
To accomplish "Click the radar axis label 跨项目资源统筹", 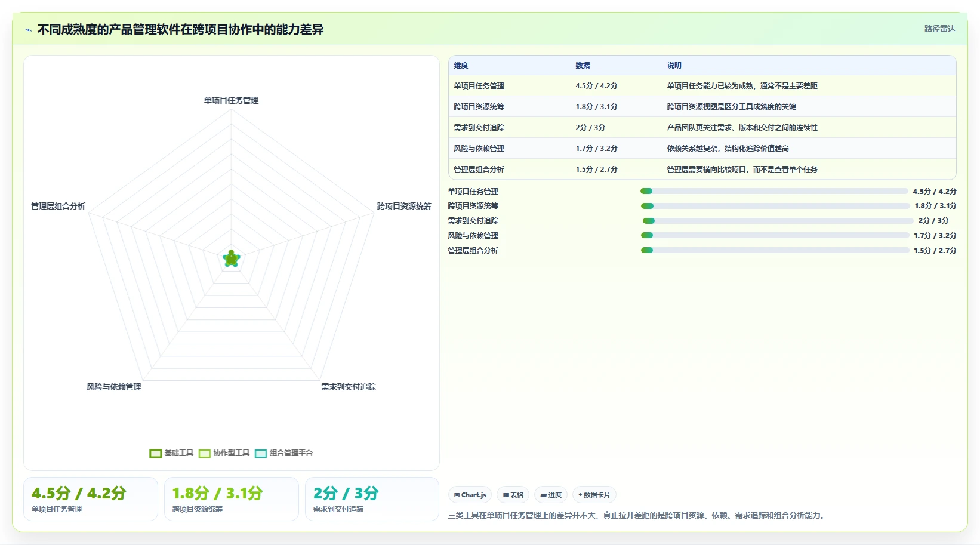I will (404, 206).
